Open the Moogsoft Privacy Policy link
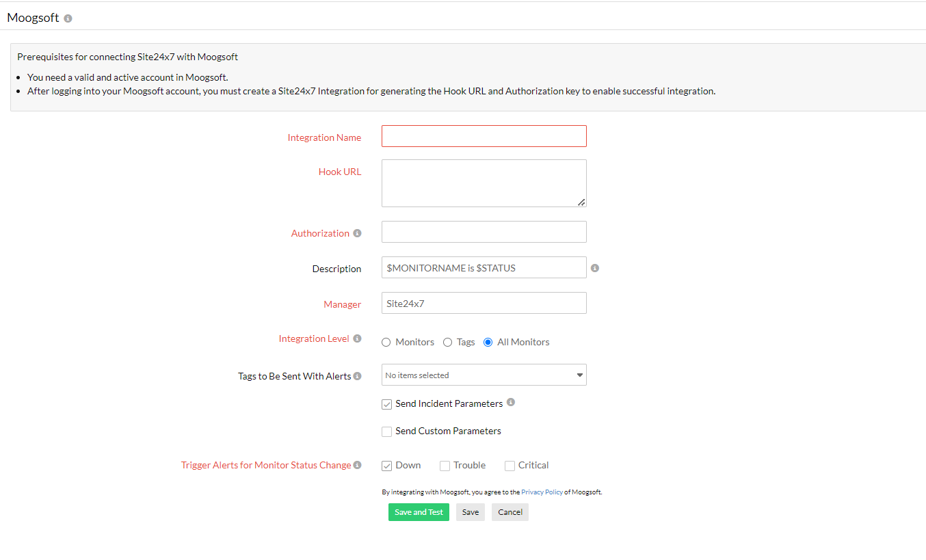This screenshot has height=560, width=926. coord(542,492)
